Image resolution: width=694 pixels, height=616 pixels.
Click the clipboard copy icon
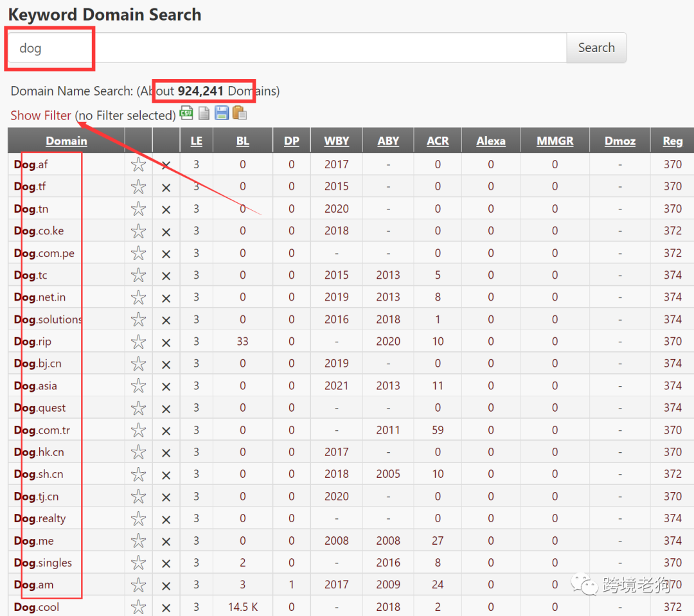pos(240,114)
